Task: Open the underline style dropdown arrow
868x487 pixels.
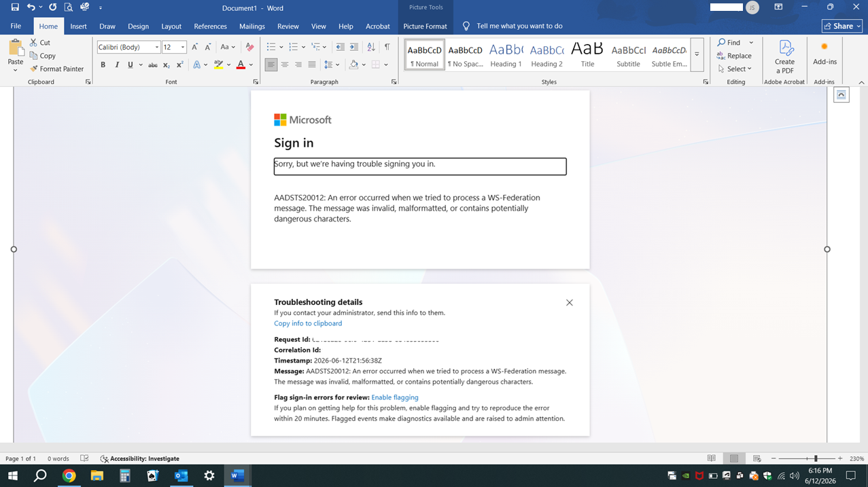Action: pos(141,65)
